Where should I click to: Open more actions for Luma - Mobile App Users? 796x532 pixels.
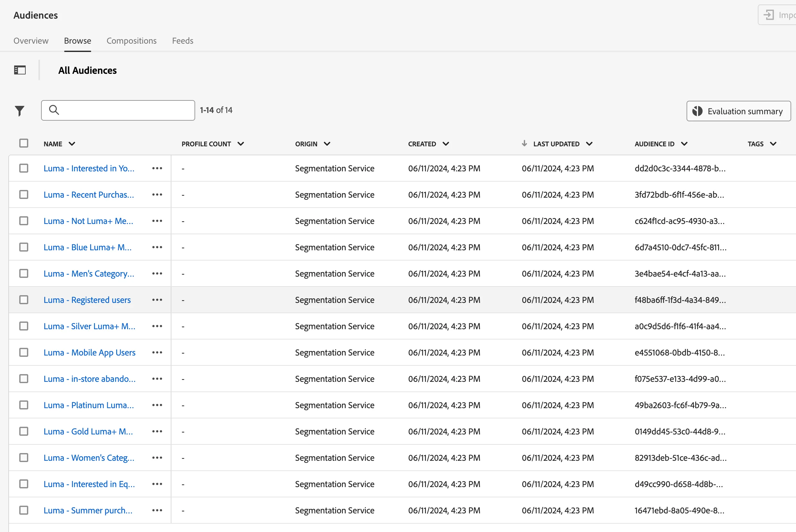pyautogui.click(x=157, y=353)
